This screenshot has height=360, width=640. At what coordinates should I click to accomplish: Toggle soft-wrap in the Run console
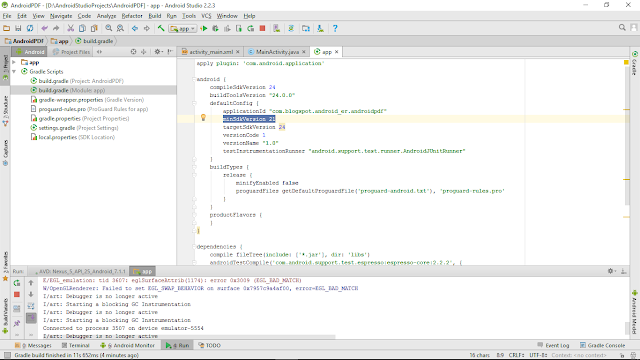31,306
